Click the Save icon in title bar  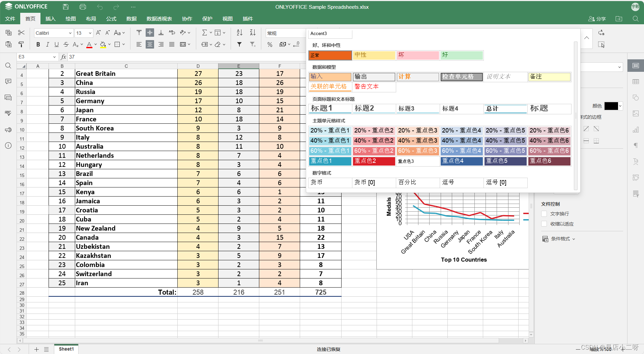tap(66, 7)
